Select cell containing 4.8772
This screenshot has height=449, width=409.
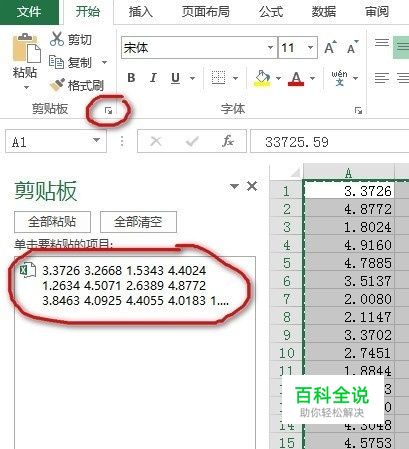pos(349,209)
